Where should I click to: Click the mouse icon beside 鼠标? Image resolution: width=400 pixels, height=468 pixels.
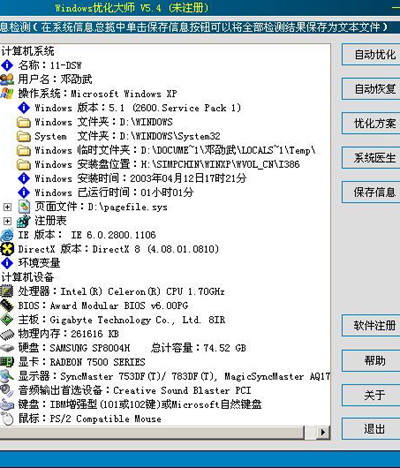pyautogui.click(x=7, y=418)
